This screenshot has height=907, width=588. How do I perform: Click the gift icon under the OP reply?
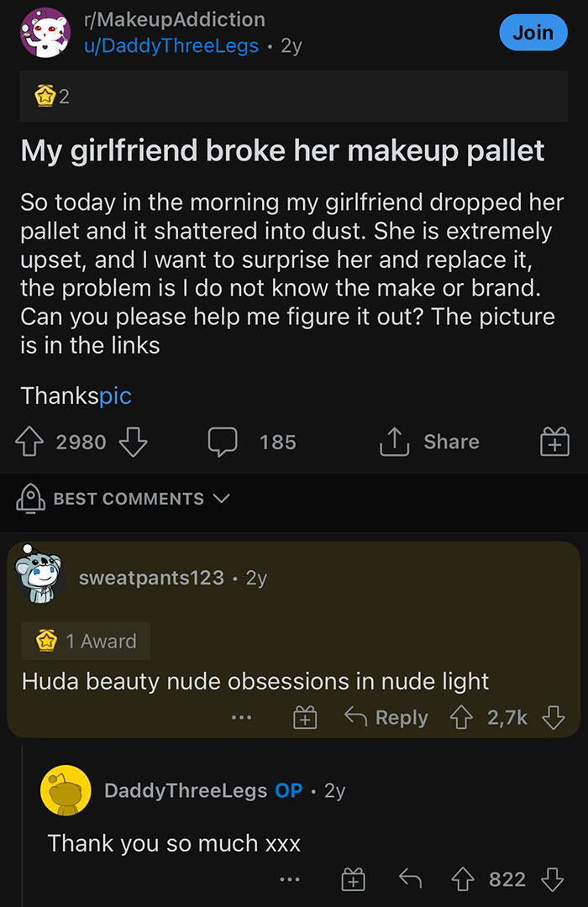[x=353, y=879]
